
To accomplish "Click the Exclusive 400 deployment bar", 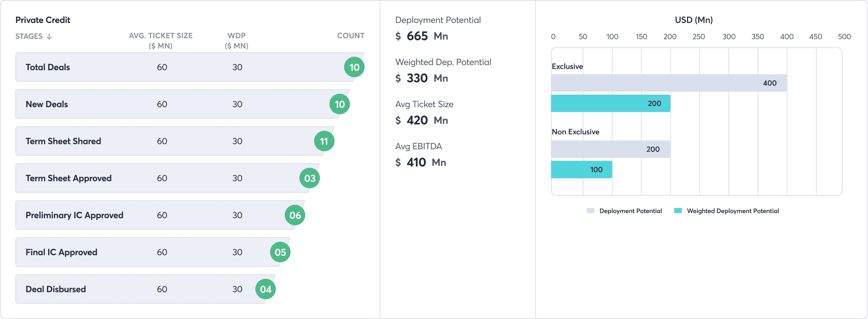I will (x=669, y=83).
